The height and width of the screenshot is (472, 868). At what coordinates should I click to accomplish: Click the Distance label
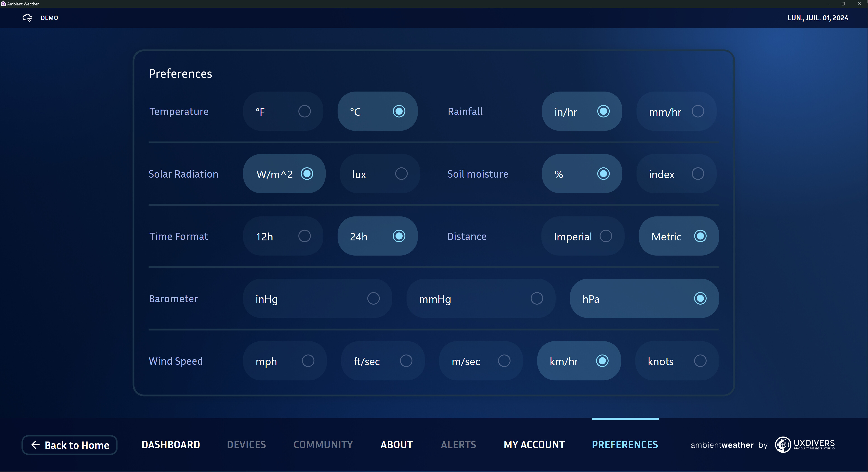(467, 237)
